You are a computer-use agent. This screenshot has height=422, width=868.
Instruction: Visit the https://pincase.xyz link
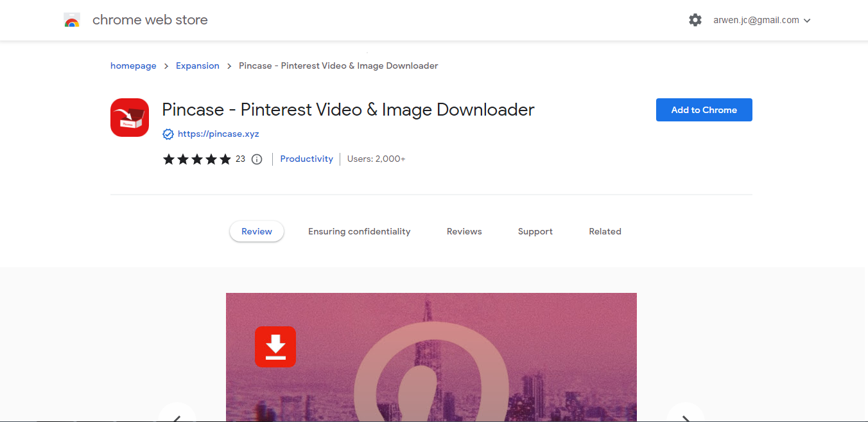(218, 134)
